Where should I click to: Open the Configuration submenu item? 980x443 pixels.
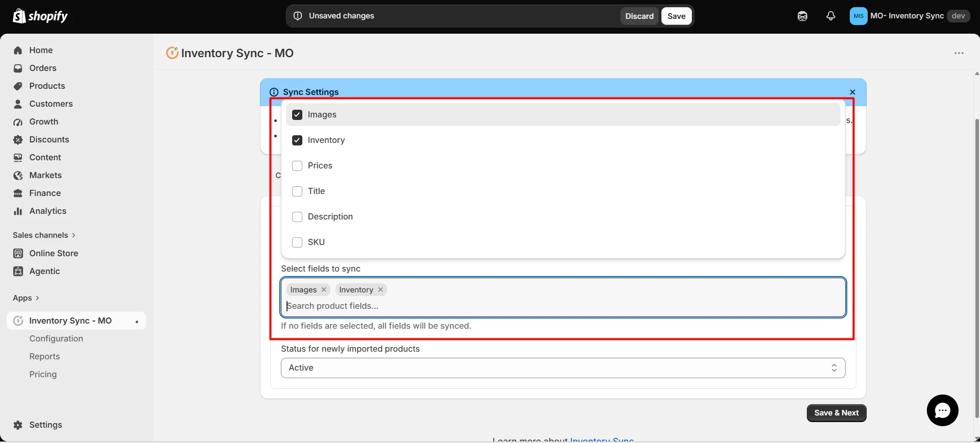56,338
